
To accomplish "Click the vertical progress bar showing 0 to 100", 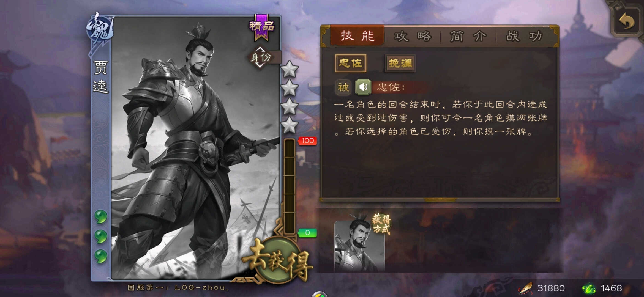I will (x=290, y=186).
